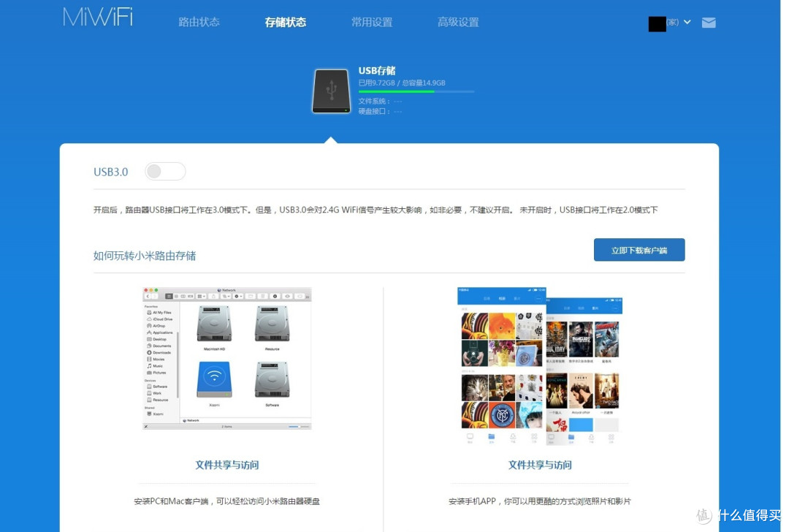
Task: Expand the account dropdown arrow
Action: (x=687, y=22)
